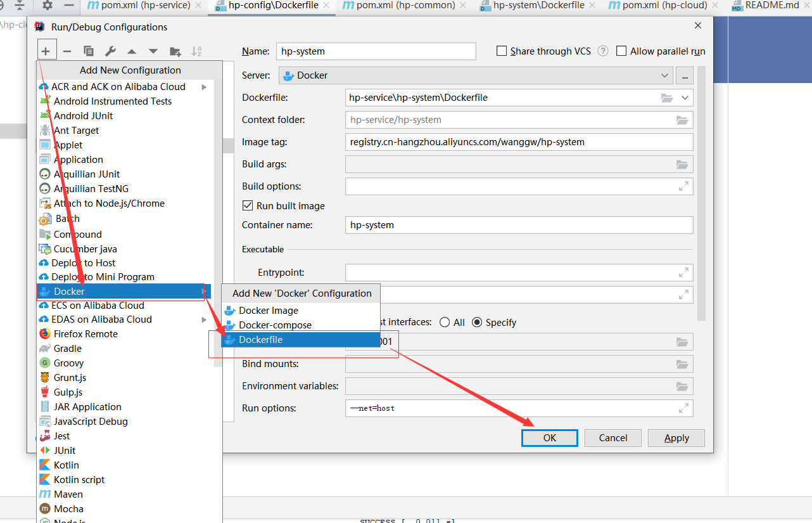The image size is (812, 523).
Task: Click the Remove Configuration minus icon
Action: click(x=67, y=51)
